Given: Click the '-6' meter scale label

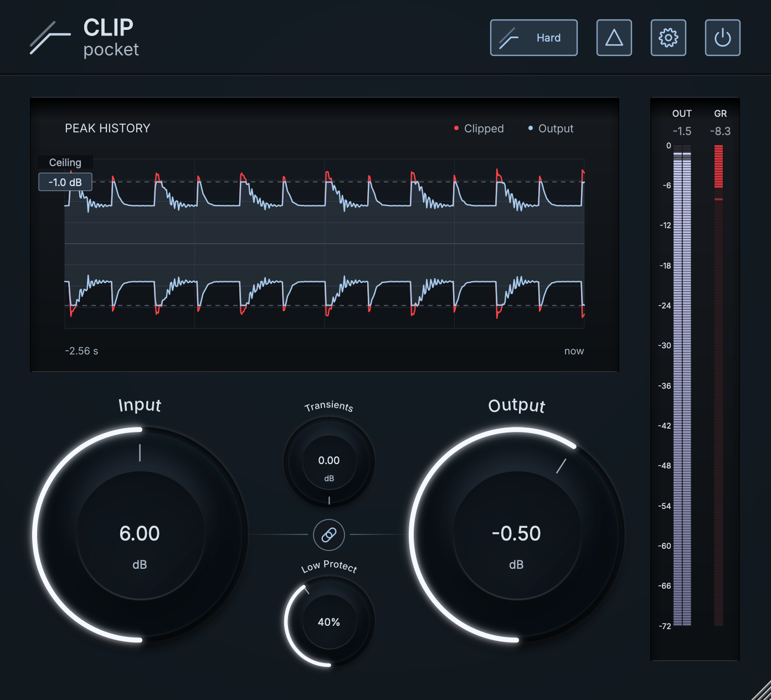Looking at the screenshot, I should point(667,186).
